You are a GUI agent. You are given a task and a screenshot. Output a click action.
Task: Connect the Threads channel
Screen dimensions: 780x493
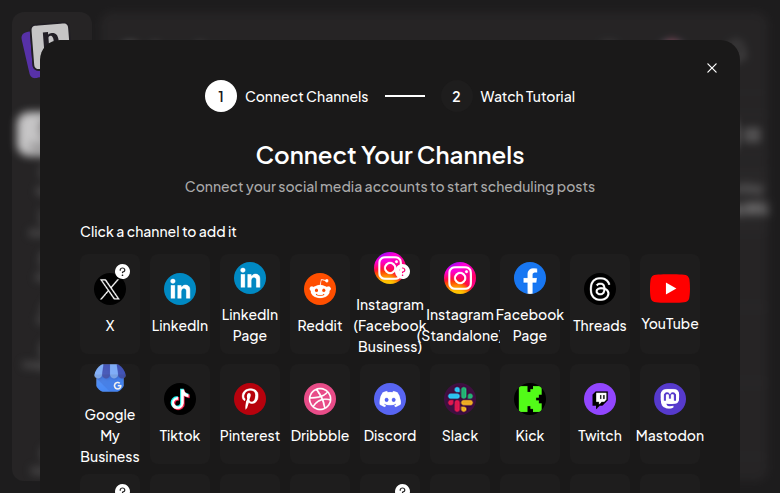[x=600, y=304]
